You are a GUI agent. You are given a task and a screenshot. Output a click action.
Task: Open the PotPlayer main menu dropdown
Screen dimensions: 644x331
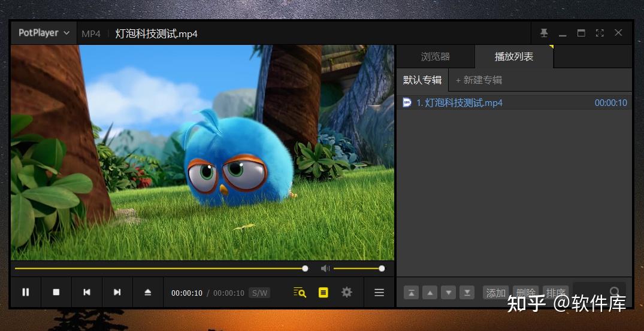tap(44, 33)
